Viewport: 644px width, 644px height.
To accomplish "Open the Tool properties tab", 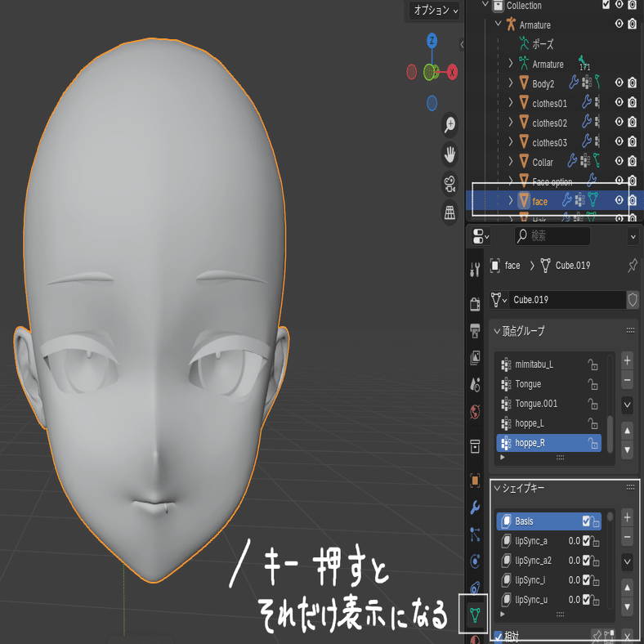I will 475,270.
